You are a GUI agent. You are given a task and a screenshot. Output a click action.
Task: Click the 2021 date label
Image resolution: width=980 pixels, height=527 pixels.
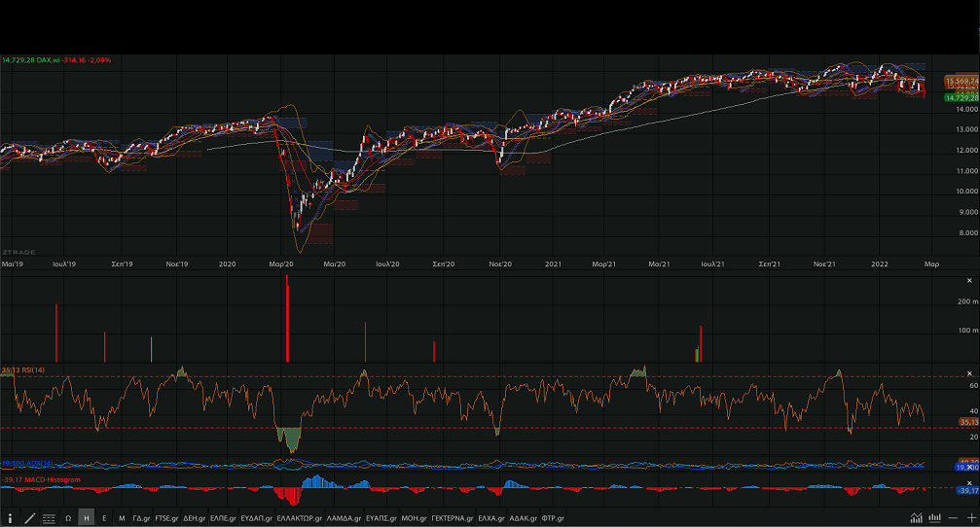point(553,264)
